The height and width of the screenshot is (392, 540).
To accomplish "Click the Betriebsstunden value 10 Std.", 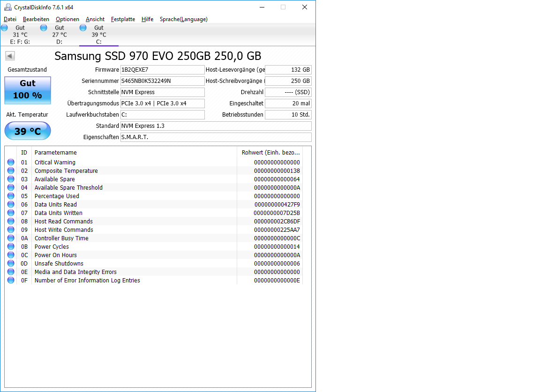I will [x=288, y=115].
